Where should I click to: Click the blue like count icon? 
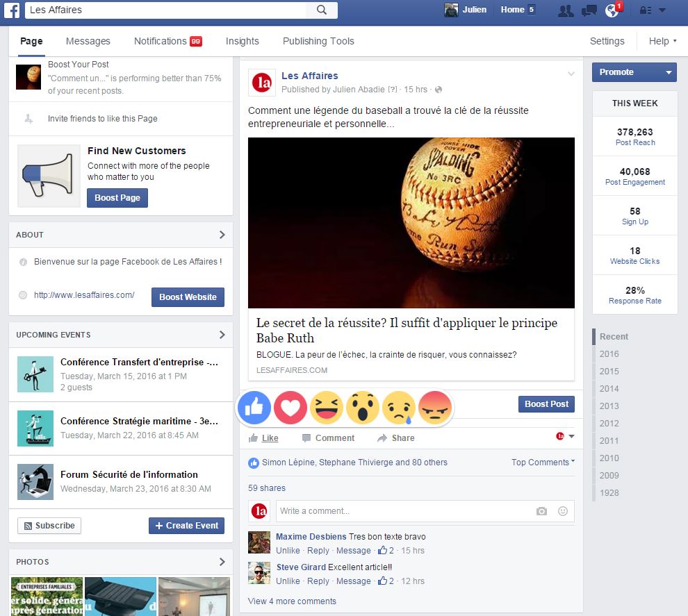coord(254,463)
